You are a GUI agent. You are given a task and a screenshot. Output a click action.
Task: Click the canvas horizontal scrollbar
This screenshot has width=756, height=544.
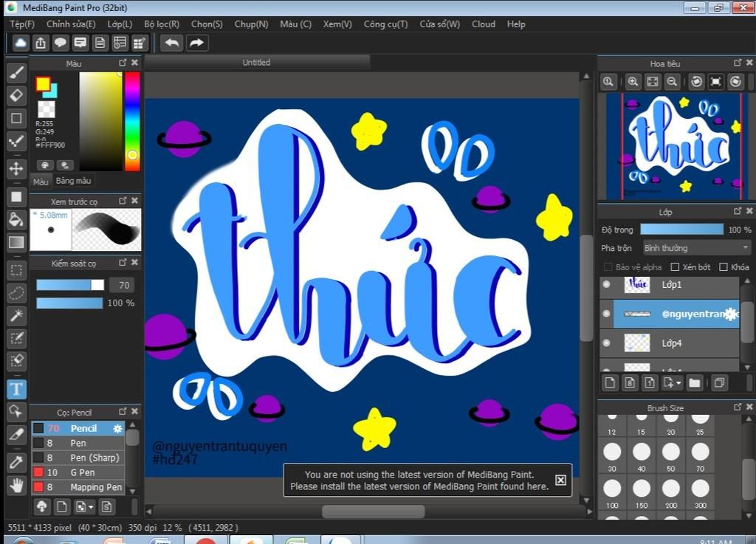coord(373,512)
